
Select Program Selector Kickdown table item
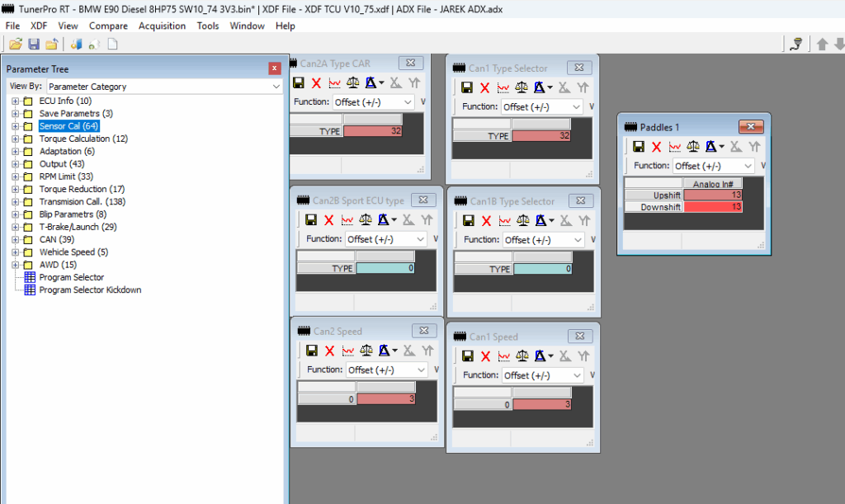(x=90, y=290)
